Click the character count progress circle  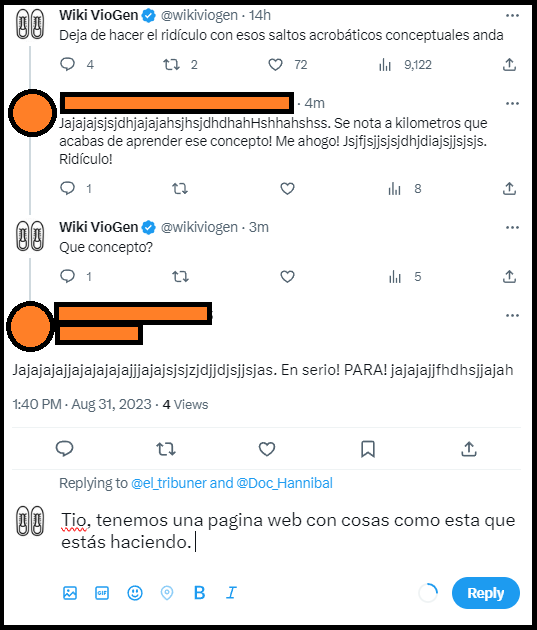[x=428, y=593]
